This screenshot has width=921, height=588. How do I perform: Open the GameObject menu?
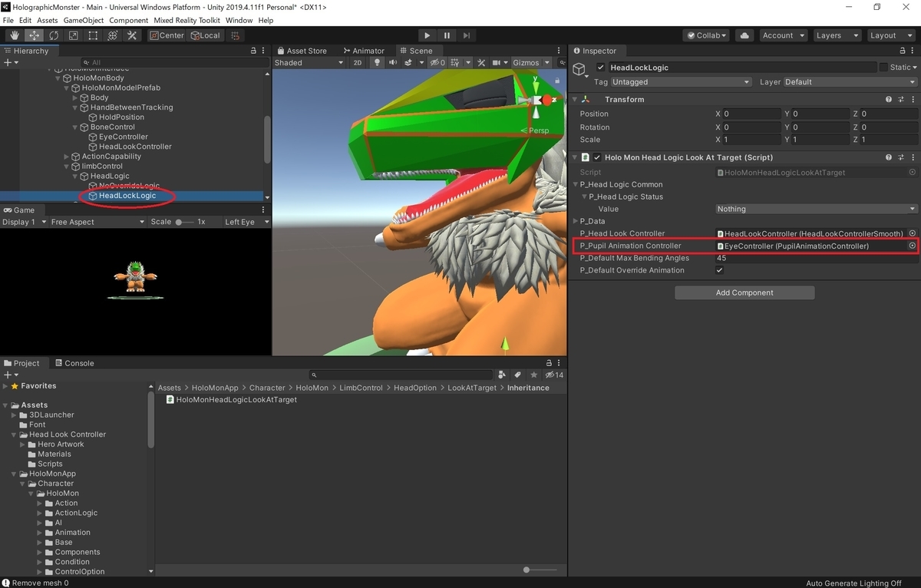84,20
